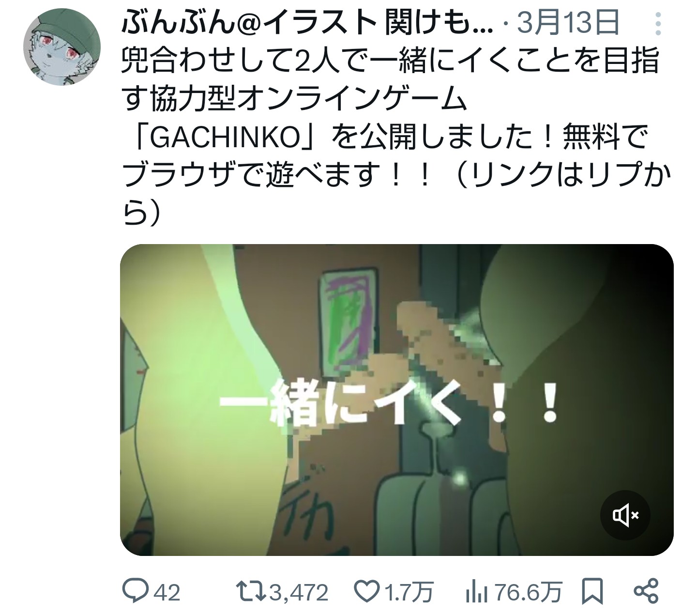Image resolution: width=697 pixels, height=616 pixels.
Task: Click the 3,472 repost count
Action: [299, 592]
